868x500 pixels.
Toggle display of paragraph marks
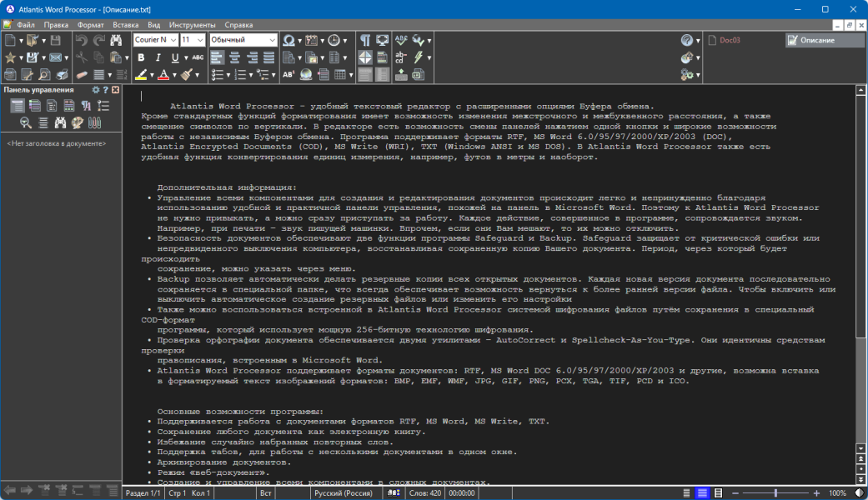pos(365,40)
